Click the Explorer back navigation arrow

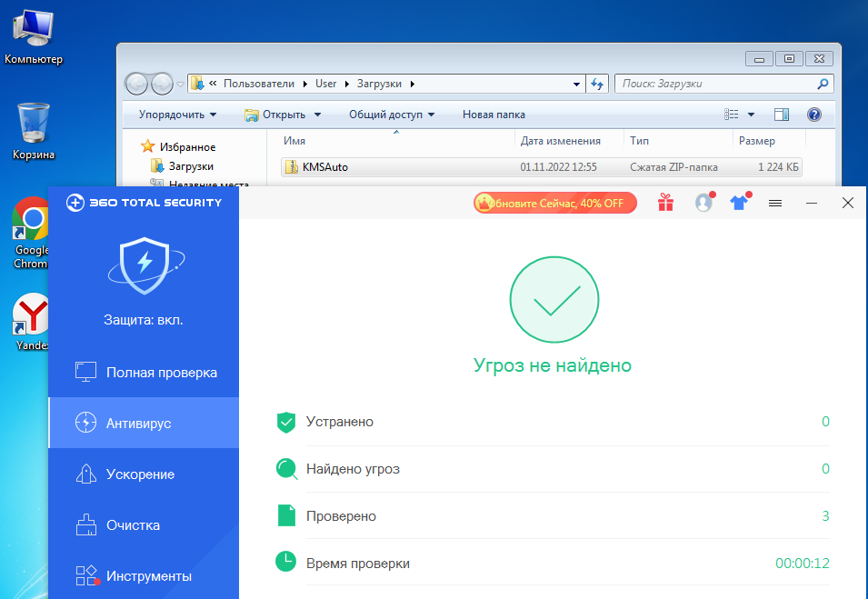[136, 85]
